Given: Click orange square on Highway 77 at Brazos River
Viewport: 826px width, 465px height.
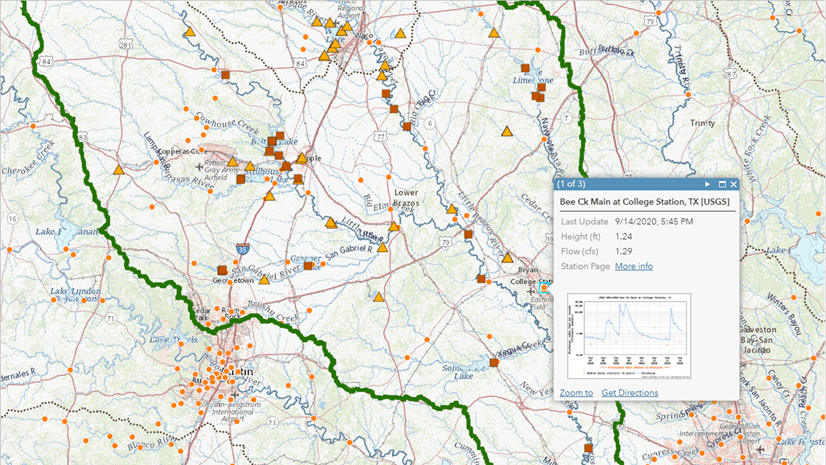Looking at the screenshot, I should coord(394,109).
